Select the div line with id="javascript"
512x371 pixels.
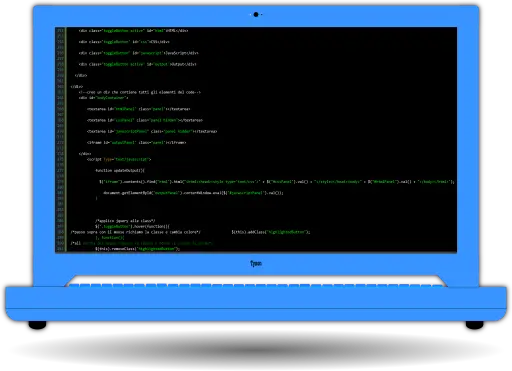(x=139, y=53)
